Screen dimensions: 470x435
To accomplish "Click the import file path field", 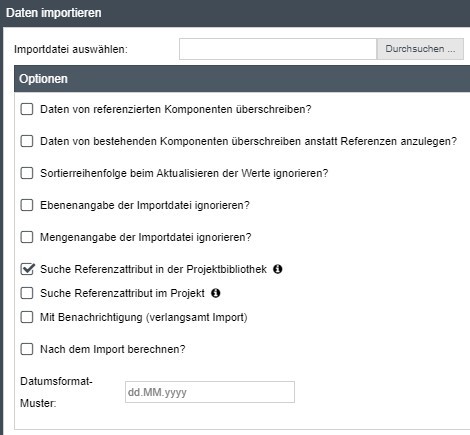I will [x=278, y=49].
